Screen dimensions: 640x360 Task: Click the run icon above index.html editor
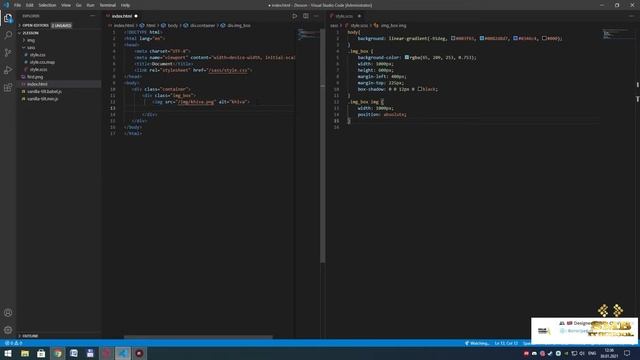(295, 16)
